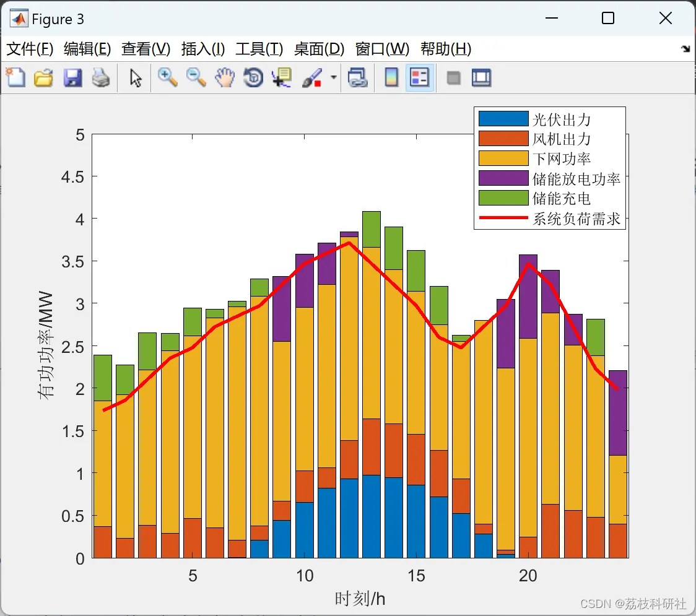Screen dimensions: 696x616
Task: Click the Show Plot Tools dock icon
Action: pyautogui.click(x=481, y=77)
